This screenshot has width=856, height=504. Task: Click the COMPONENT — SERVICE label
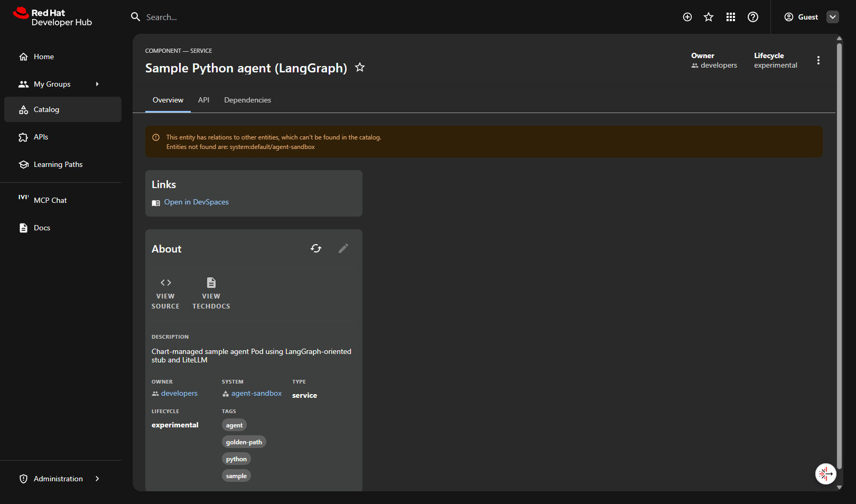(x=179, y=51)
